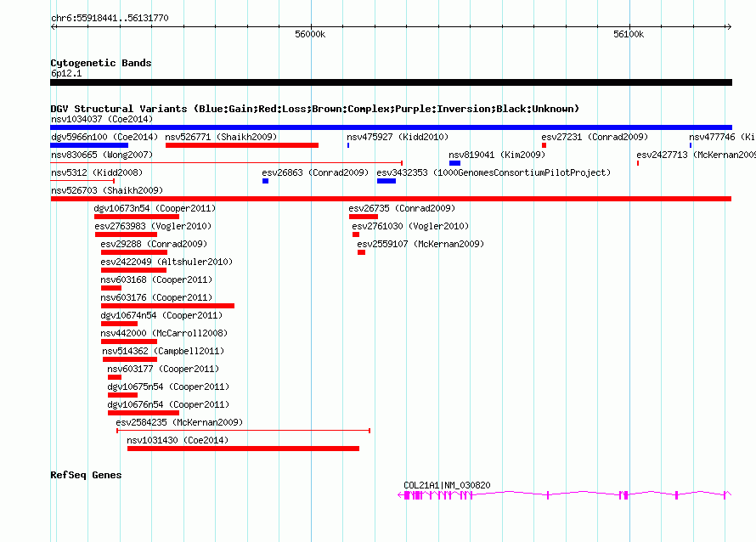Open esv3432353 (1000GenomesConsortiumPilotProject) label
Image resolution: width=756 pixels, height=542 pixels.
tap(494, 172)
